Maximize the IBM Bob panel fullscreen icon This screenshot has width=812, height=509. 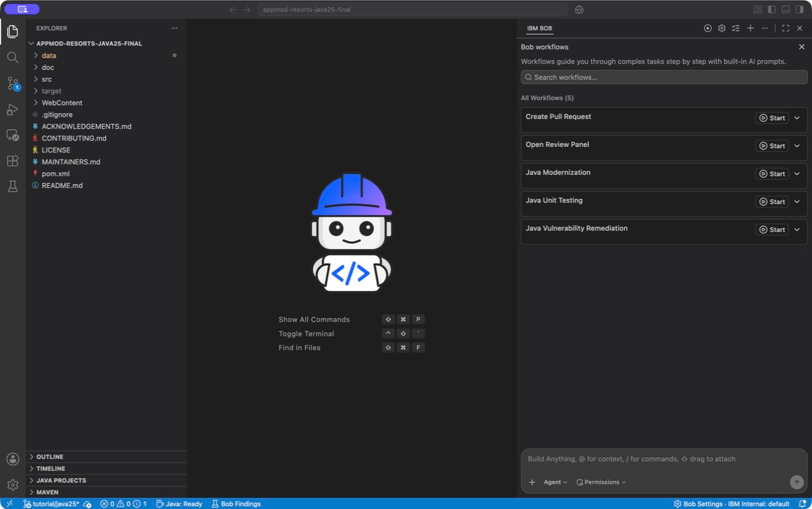(x=785, y=28)
